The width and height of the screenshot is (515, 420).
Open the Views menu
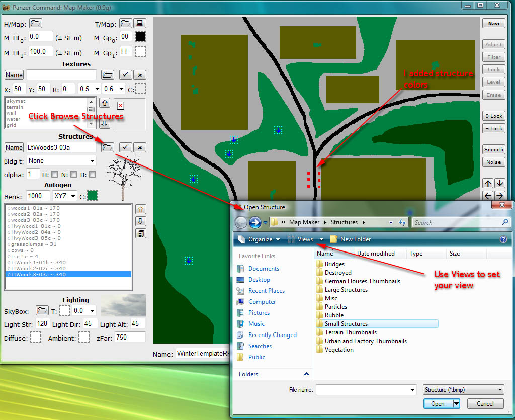[x=305, y=239]
